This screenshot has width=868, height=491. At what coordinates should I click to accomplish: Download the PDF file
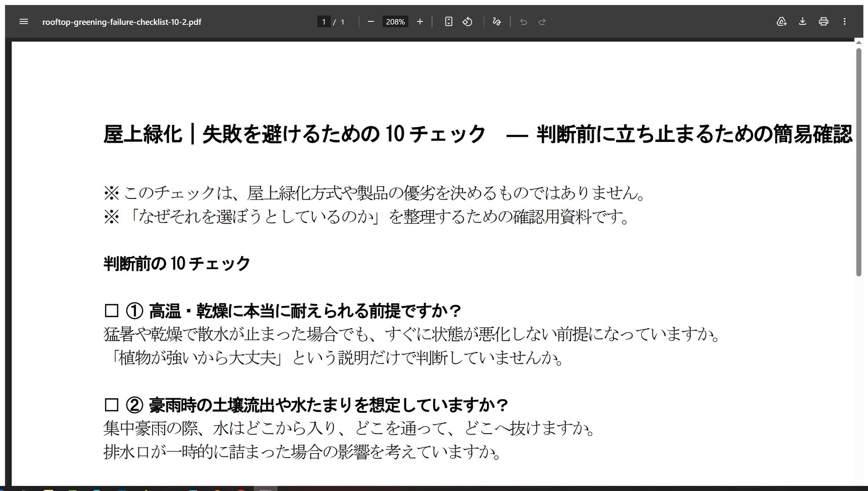click(803, 22)
